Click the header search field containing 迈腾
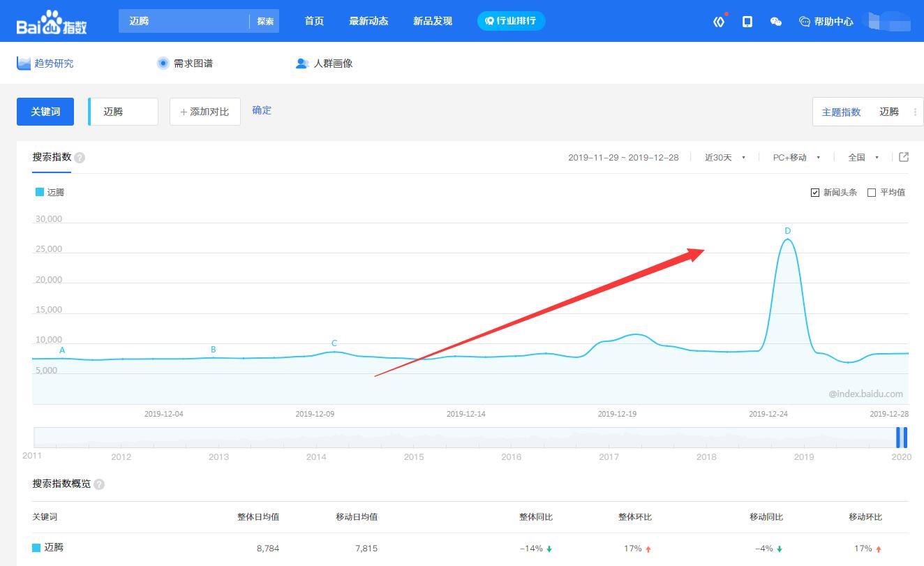This screenshot has height=566, width=924. (x=184, y=21)
